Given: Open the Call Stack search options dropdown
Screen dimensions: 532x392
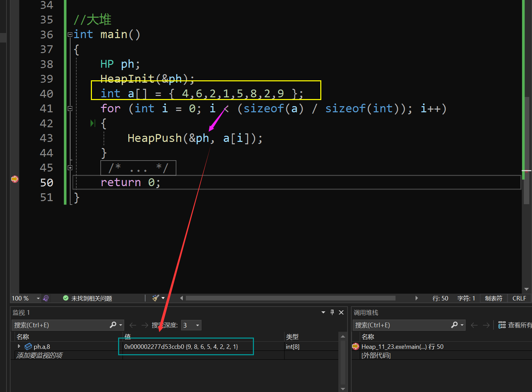Looking at the screenshot, I should [462, 325].
